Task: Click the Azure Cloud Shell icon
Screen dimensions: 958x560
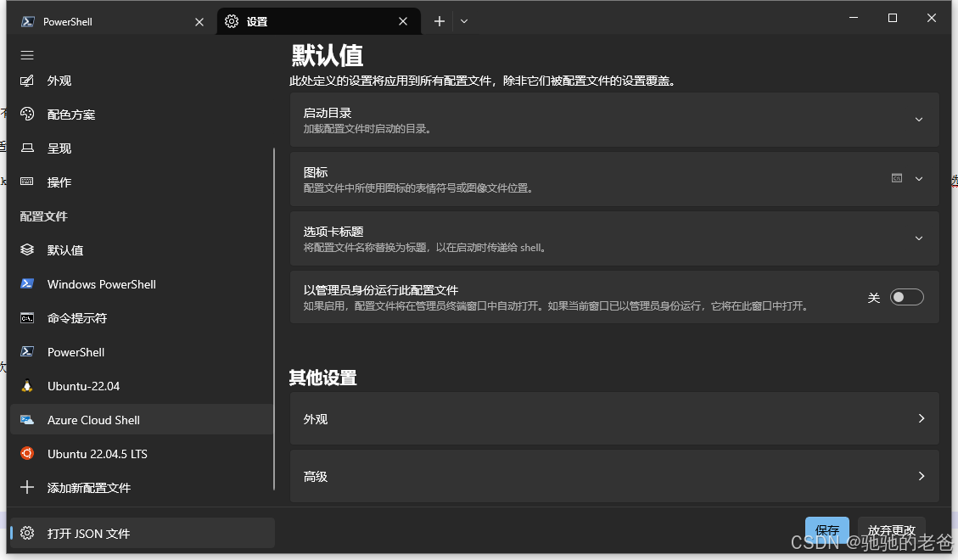Action: click(x=27, y=419)
